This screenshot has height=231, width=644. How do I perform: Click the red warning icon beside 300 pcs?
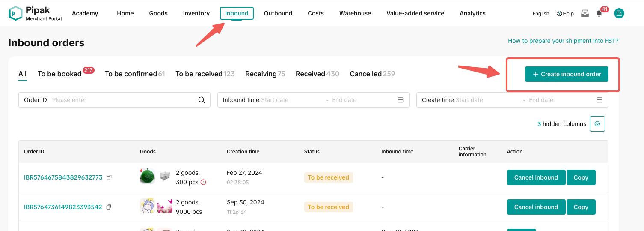pos(203,182)
